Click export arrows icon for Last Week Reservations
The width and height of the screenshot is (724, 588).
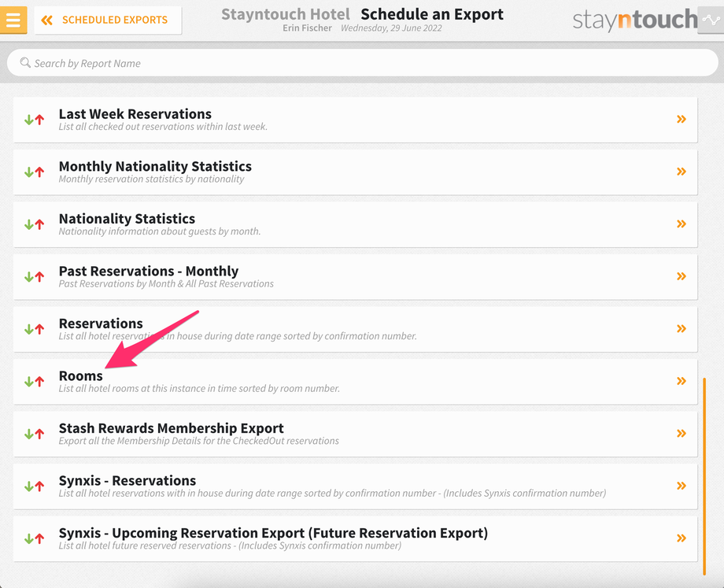click(34, 120)
